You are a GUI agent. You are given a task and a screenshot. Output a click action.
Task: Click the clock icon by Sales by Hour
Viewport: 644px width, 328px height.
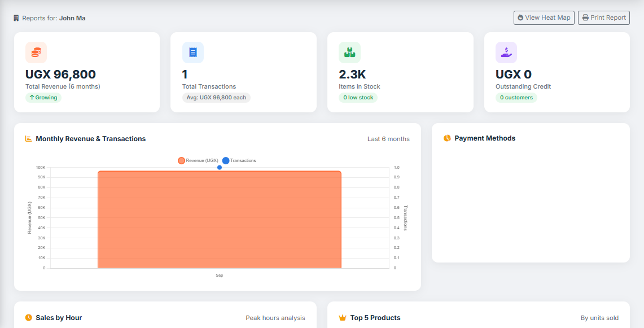(28, 317)
